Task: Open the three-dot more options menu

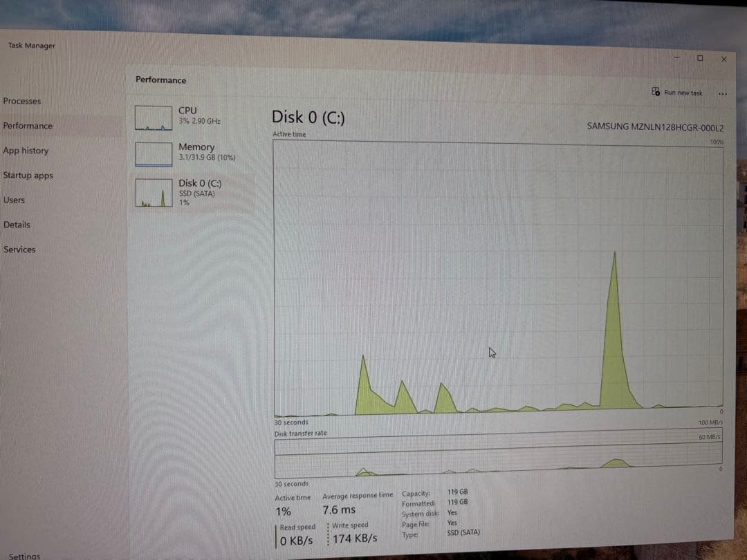Action: pos(722,93)
